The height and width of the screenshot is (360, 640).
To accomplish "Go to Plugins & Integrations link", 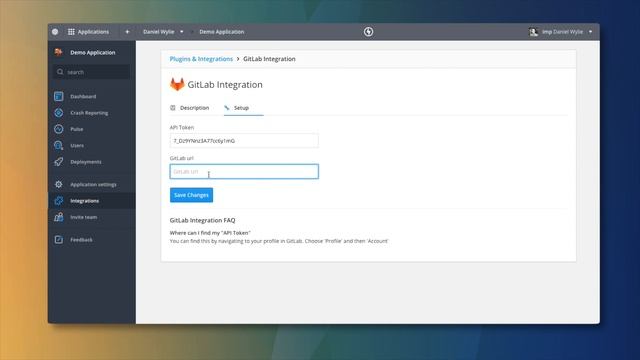I will point(201,59).
